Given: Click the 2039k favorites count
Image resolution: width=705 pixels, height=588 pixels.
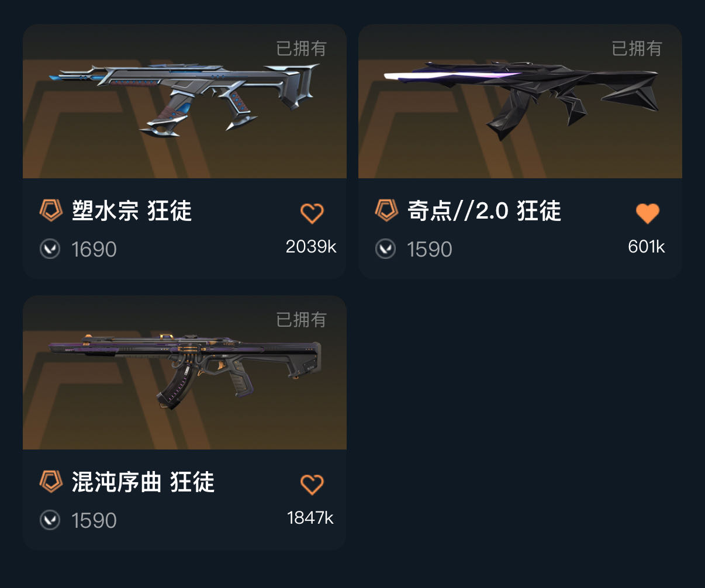Looking at the screenshot, I should 311,247.
